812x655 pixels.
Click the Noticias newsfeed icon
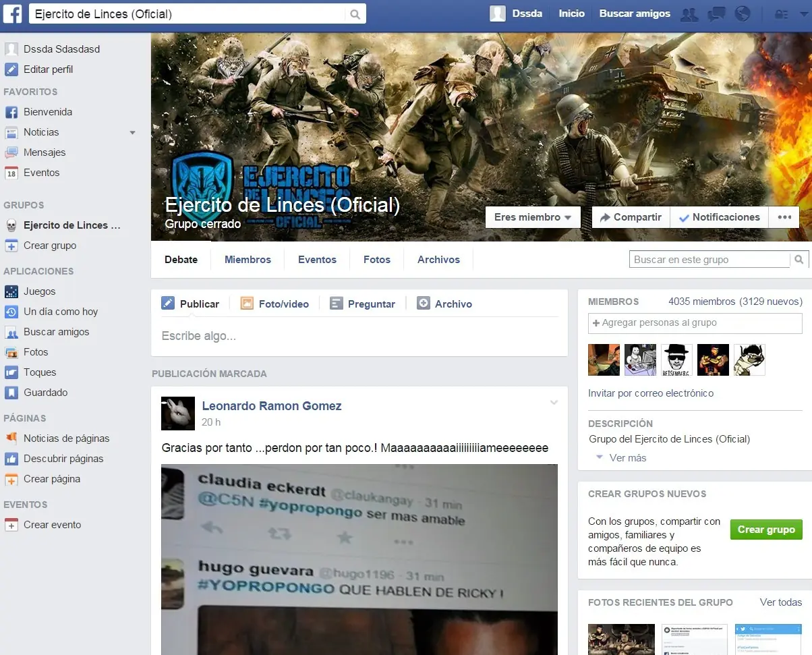click(x=11, y=132)
